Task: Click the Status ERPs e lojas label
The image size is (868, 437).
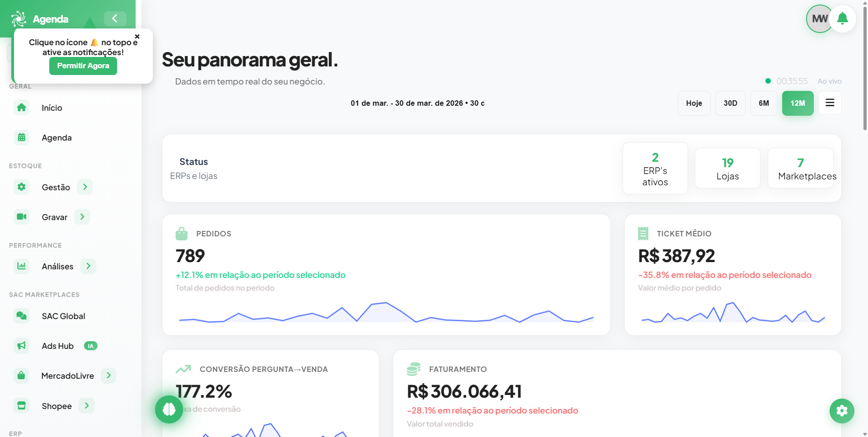Action: tap(193, 169)
